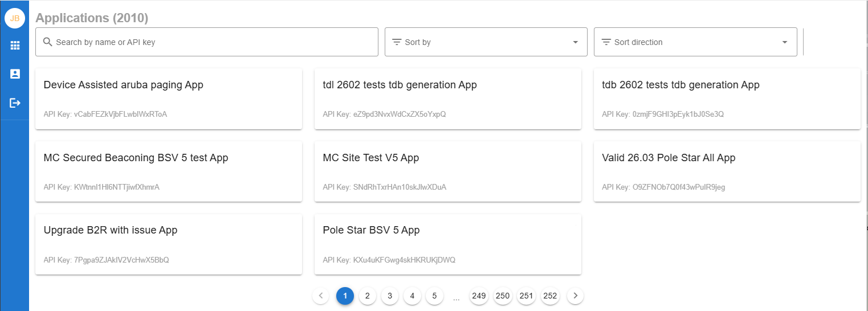Click the logout icon in sidebar
This screenshot has width=868, height=311.
click(15, 103)
